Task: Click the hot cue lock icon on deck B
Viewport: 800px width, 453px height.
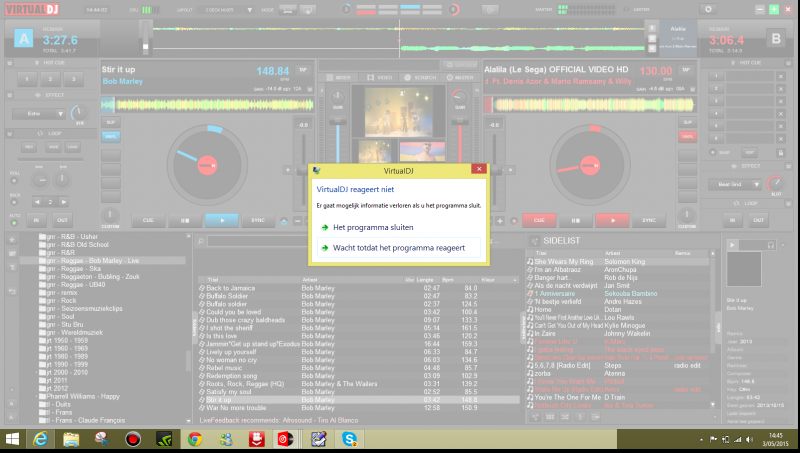Action: tap(780, 153)
